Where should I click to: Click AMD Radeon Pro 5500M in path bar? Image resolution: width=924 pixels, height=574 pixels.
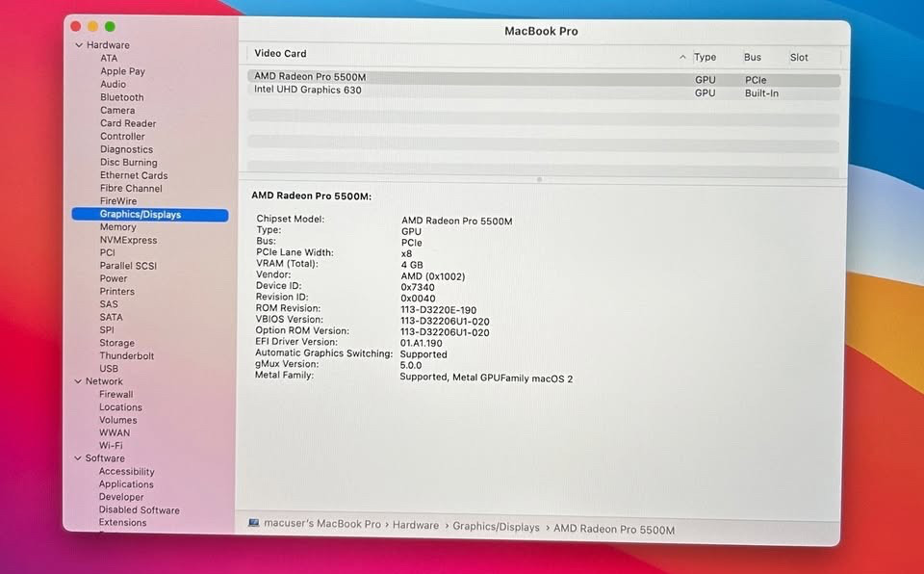(x=614, y=530)
